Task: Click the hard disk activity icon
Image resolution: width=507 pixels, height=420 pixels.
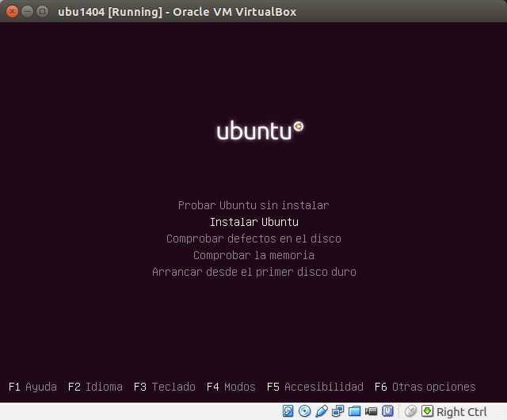Action: point(288,411)
